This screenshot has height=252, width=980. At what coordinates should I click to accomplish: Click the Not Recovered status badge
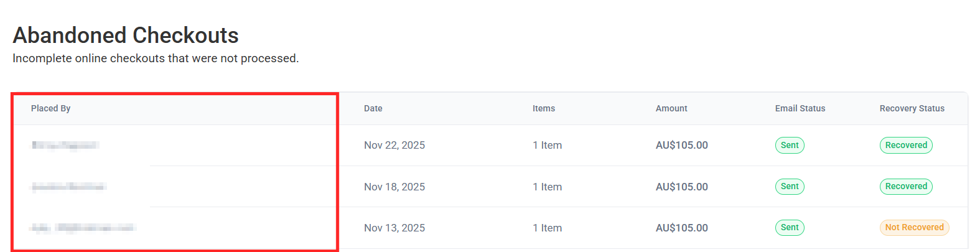(913, 227)
